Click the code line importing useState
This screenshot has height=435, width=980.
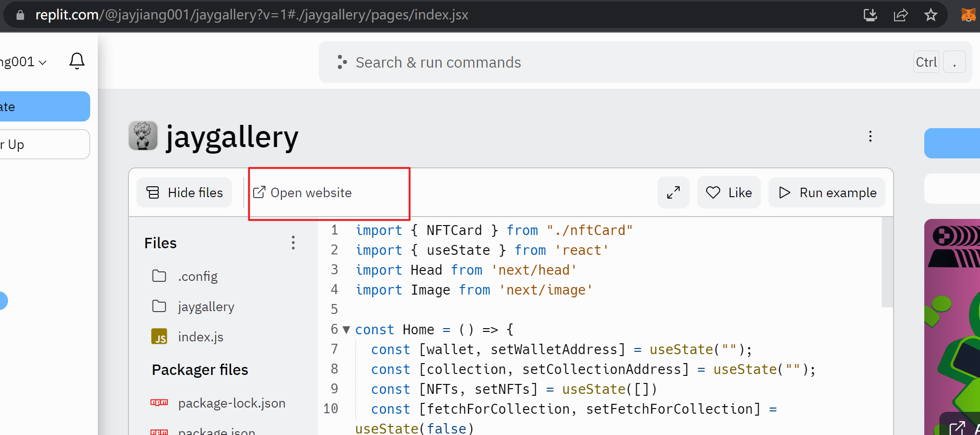pyautogui.click(x=482, y=250)
